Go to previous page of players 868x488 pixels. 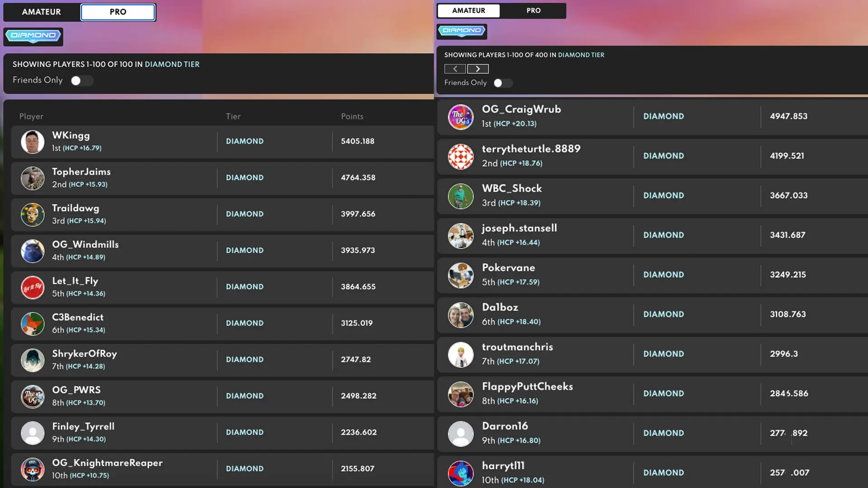455,69
